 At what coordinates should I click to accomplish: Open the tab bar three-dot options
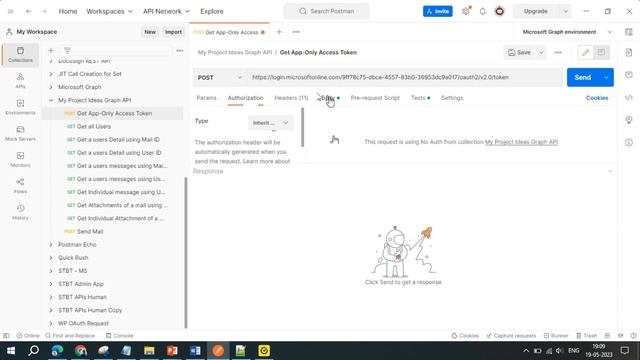(296, 32)
